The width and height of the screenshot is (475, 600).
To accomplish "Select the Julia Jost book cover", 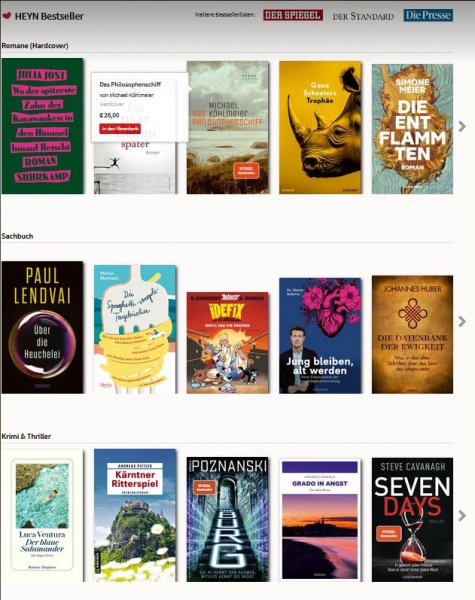I will pyautogui.click(x=42, y=126).
